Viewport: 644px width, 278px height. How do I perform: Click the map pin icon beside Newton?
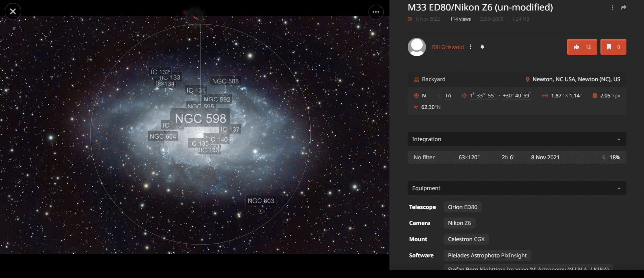(x=527, y=79)
